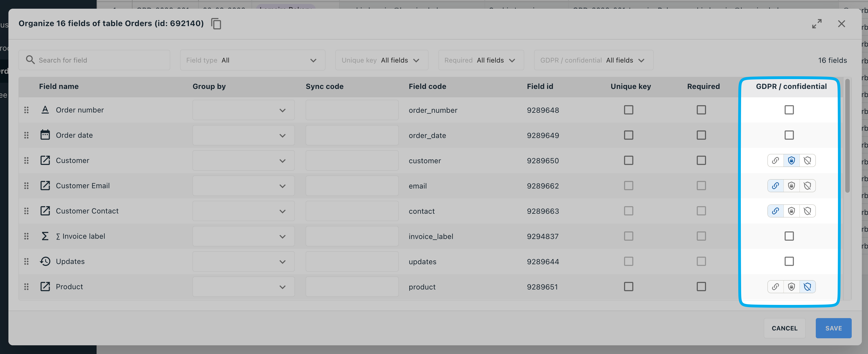Click shield lock icon in Customer Email row
The height and width of the screenshot is (354, 868).
coord(791,186)
